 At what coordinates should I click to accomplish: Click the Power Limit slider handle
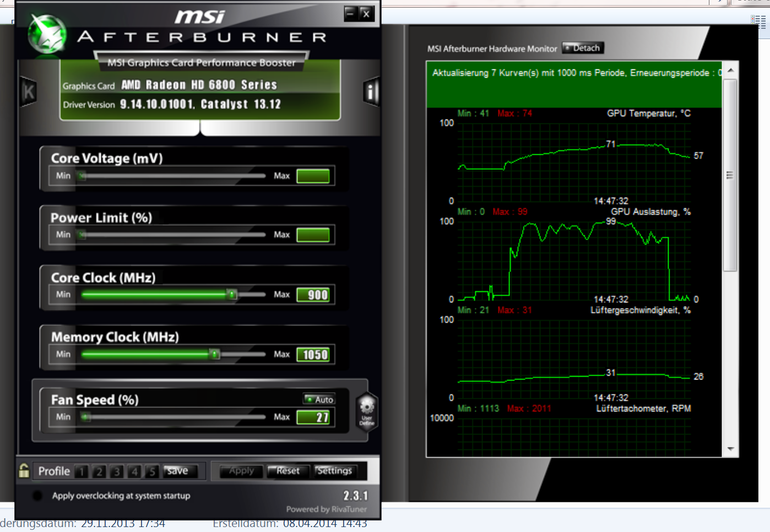[x=82, y=235]
